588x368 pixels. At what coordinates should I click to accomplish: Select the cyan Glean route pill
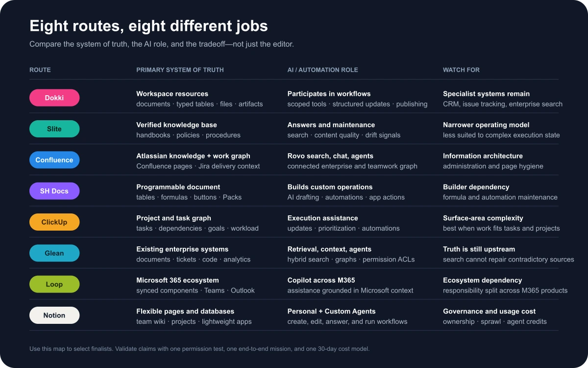pos(54,253)
